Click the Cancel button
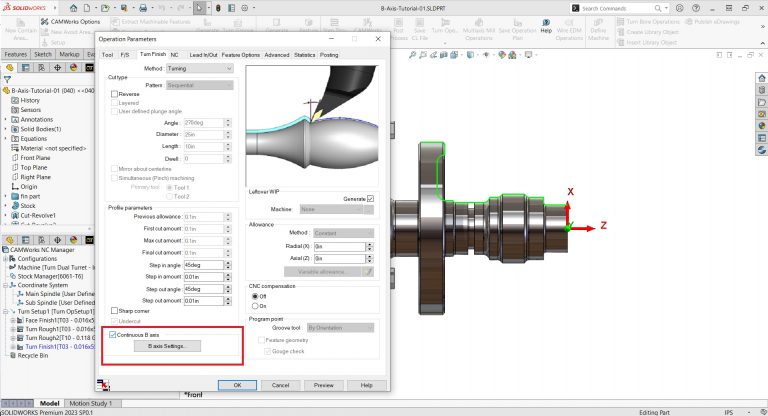The image size is (768, 416). 281,385
